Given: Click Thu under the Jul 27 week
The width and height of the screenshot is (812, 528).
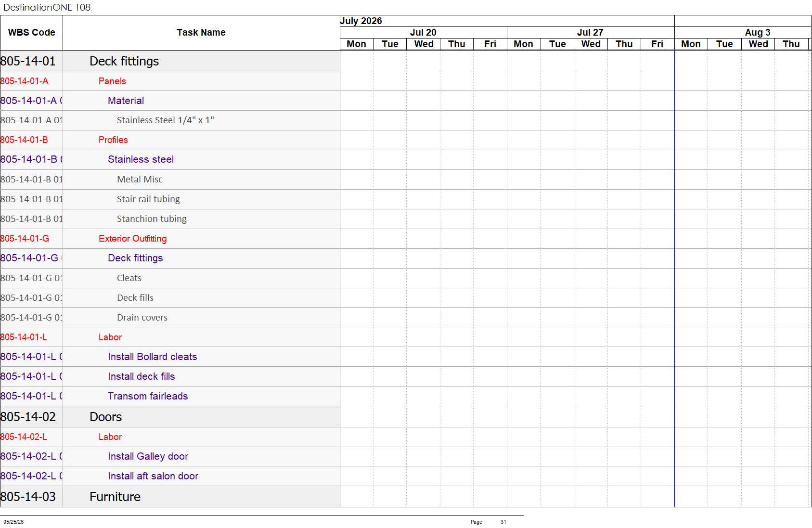Looking at the screenshot, I should (x=624, y=44).
